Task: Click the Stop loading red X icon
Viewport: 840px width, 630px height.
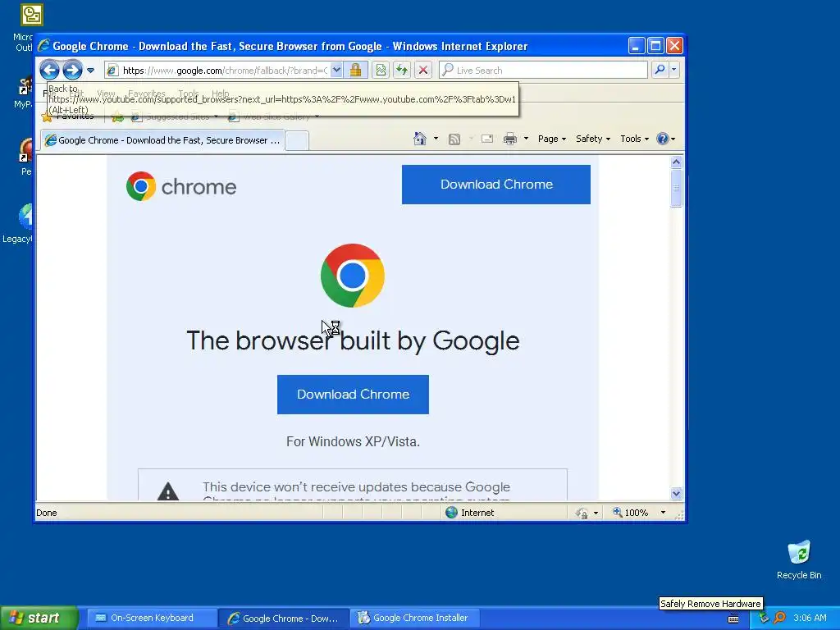Action: coord(423,71)
